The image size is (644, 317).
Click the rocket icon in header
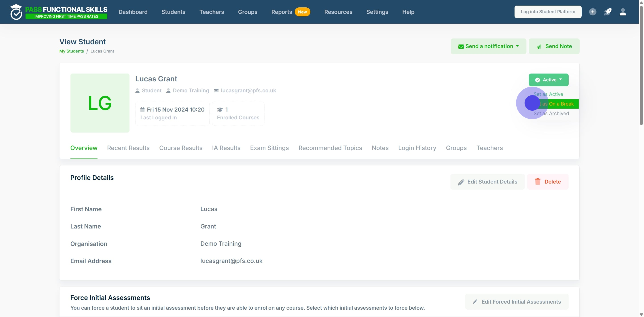click(x=608, y=12)
